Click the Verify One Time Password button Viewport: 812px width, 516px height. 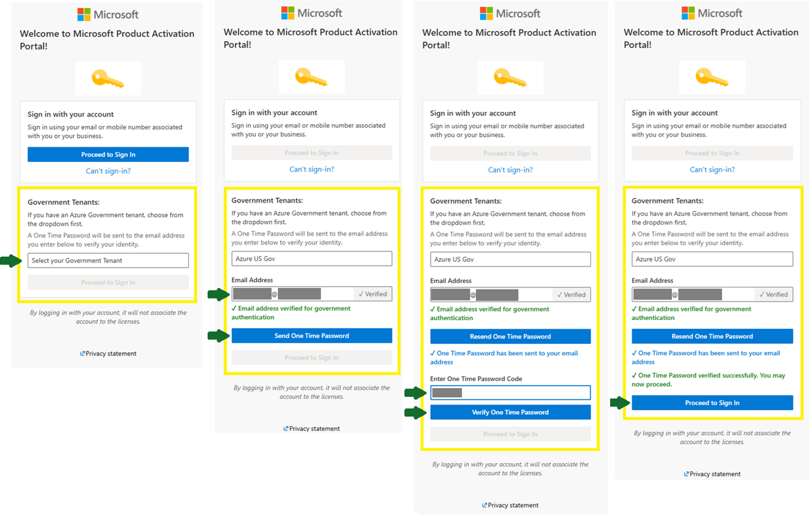[511, 412]
